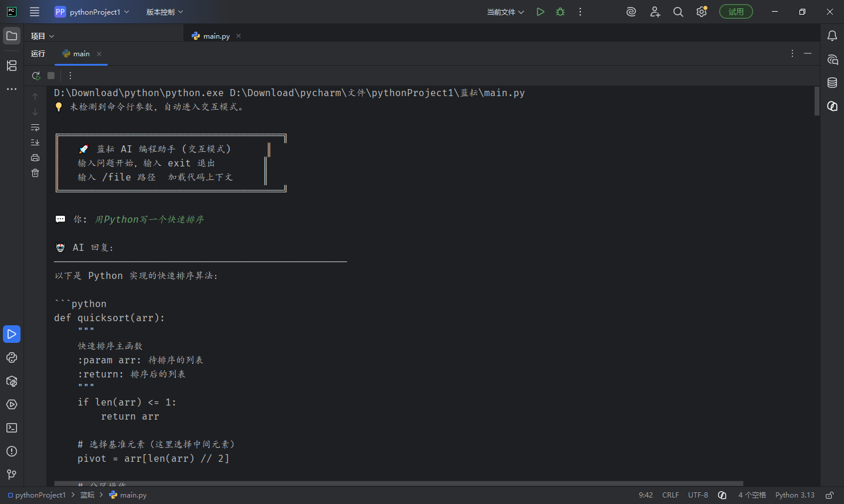Image resolution: width=844 pixels, height=504 pixels.
Task: Expand the 当前文件 run configuration dropdown
Action: click(x=505, y=12)
